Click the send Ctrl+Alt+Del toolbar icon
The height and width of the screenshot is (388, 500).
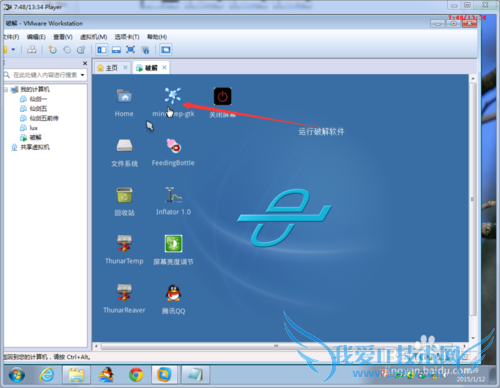click(x=32, y=50)
